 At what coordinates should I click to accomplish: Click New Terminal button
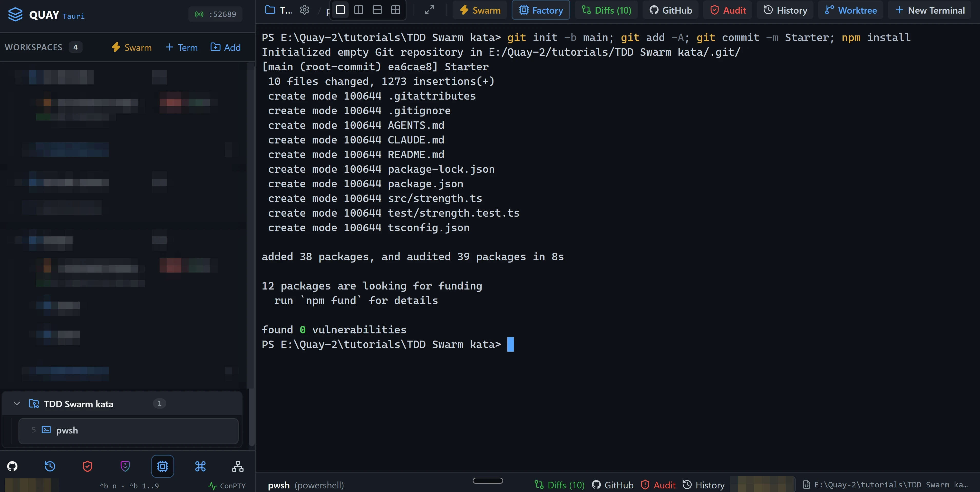tap(930, 10)
